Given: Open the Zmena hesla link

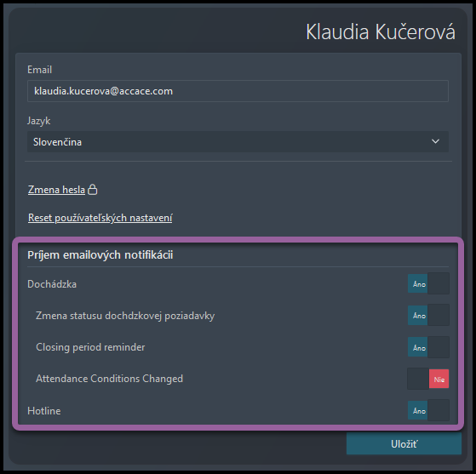Looking at the screenshot, I should [56, 190].
